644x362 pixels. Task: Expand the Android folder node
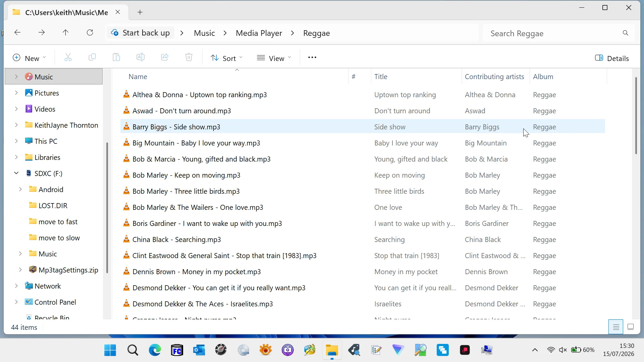pos(20,189)
